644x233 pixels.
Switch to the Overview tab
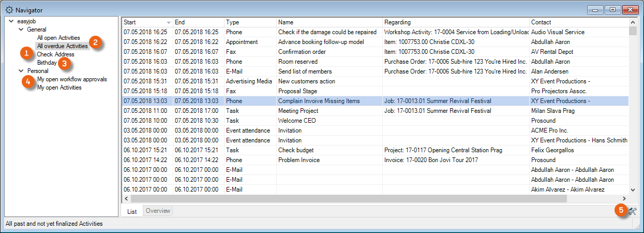click(157, 211)
